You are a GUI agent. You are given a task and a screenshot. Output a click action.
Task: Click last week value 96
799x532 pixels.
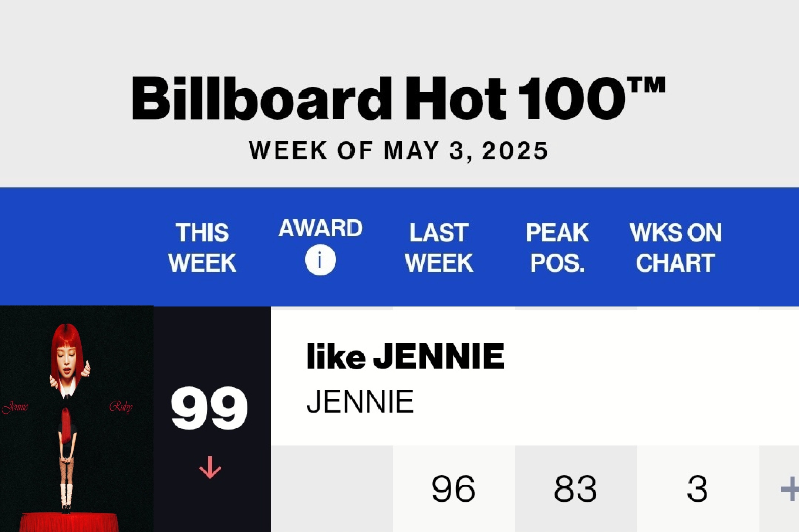454,489
